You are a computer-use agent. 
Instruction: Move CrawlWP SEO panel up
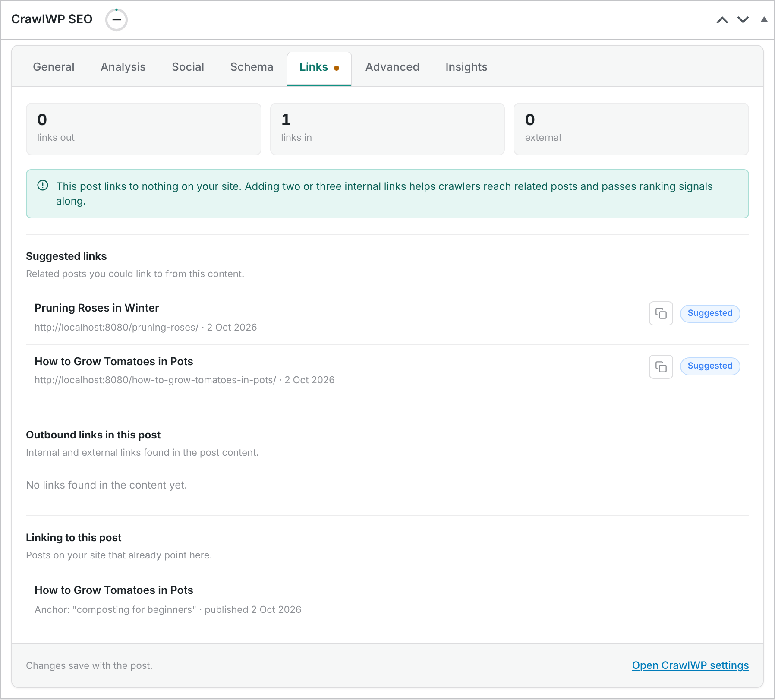click(722, 20)
